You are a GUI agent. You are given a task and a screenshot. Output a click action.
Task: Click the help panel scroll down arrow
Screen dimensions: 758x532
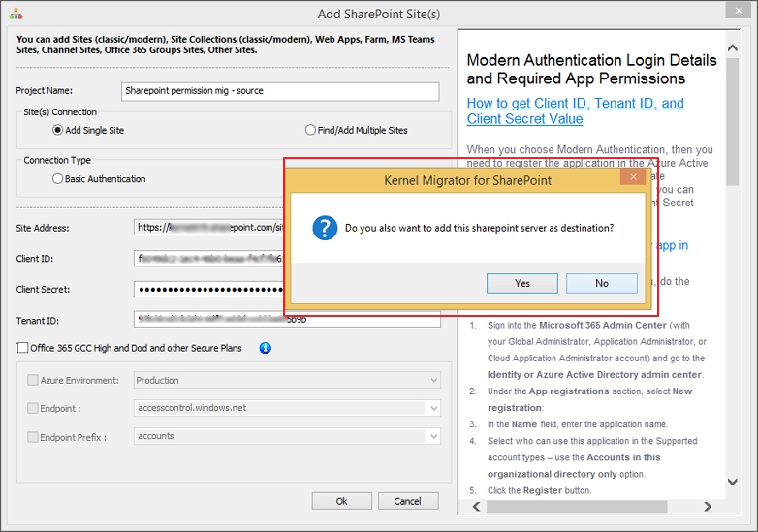pyautogui.click(x=733, y=482)
